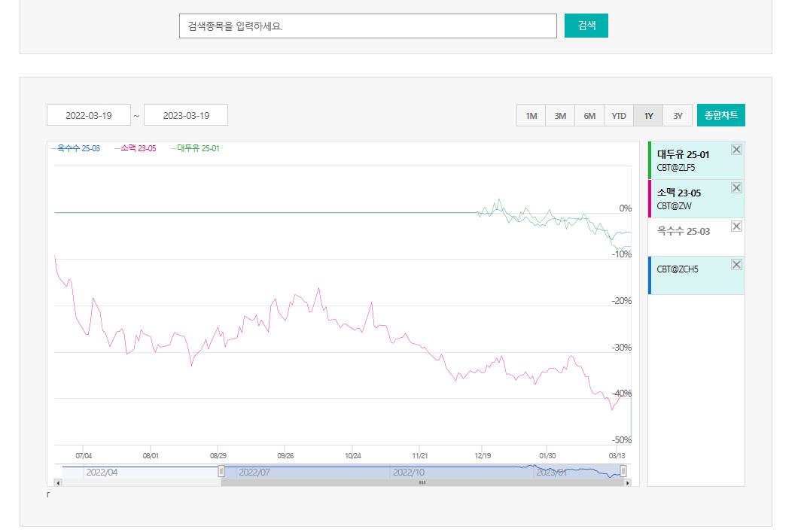Click the right range handle of chart navigator
The image size is (804, 532).
[623, 471]
